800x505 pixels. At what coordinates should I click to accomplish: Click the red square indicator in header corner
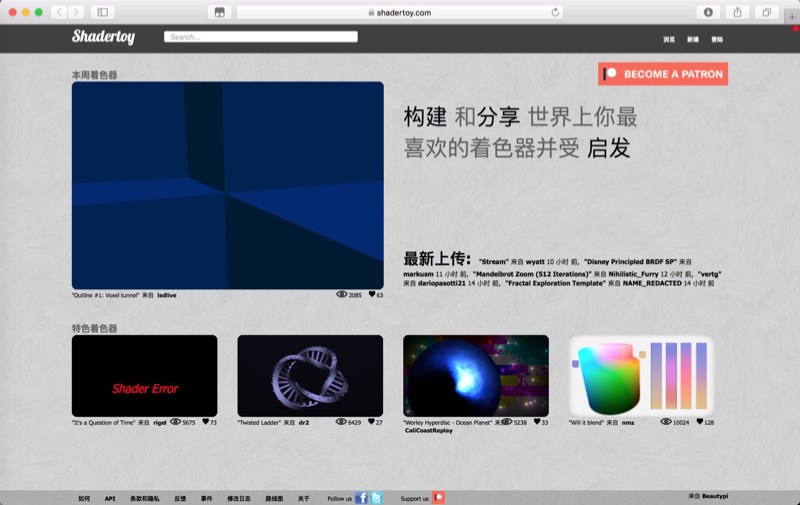(795, 29)
